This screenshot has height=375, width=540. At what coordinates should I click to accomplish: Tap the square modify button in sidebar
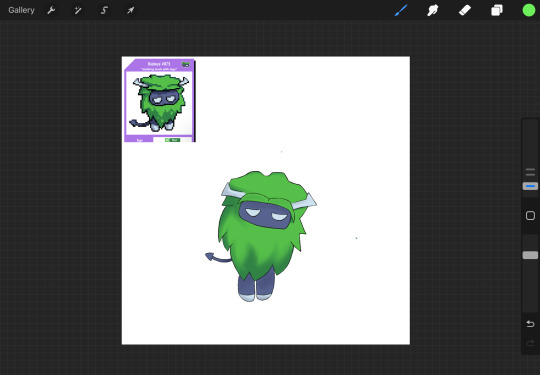(530, 216)
